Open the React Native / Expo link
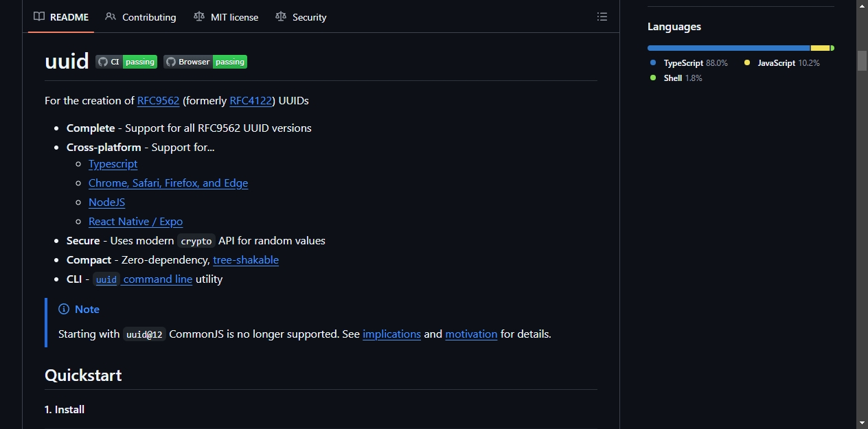The height and width of the screenshot is (429, 868). (x=135, y=221)
